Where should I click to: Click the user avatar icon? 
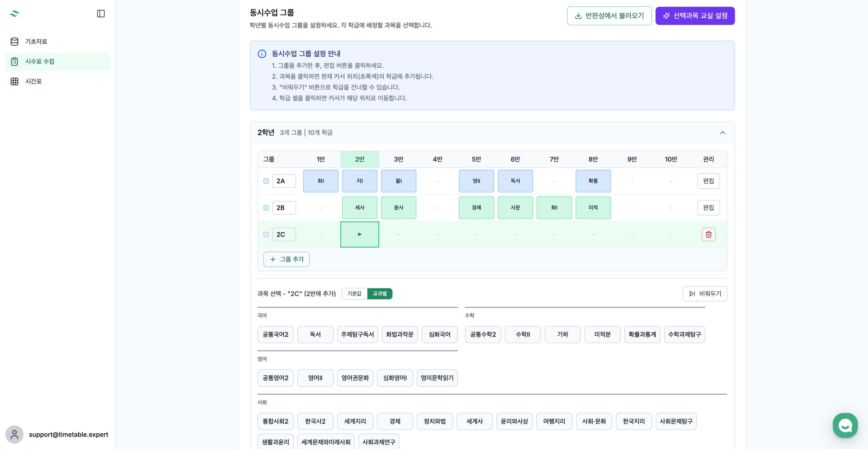14,434
